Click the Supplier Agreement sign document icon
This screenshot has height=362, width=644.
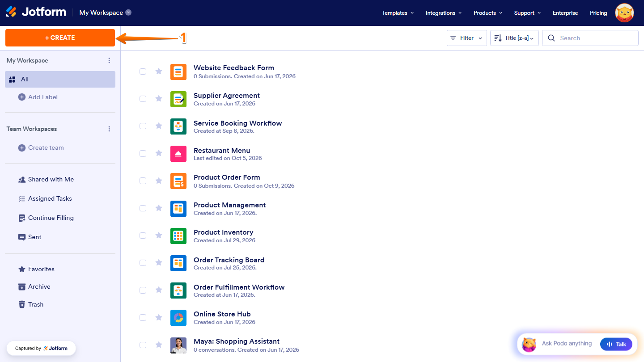(178, 99)
